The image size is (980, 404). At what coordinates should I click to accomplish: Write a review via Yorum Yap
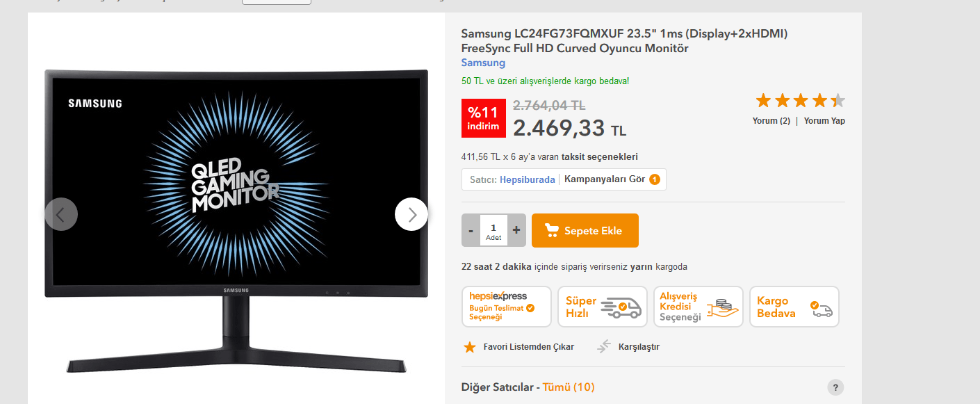[824, 120]
